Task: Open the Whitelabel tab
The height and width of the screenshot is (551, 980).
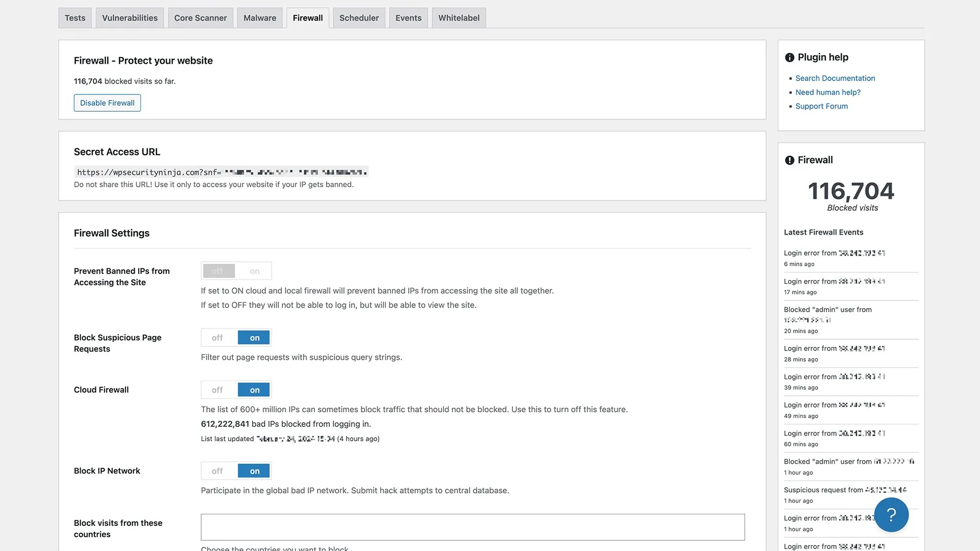Action: [x=458, y=18]
